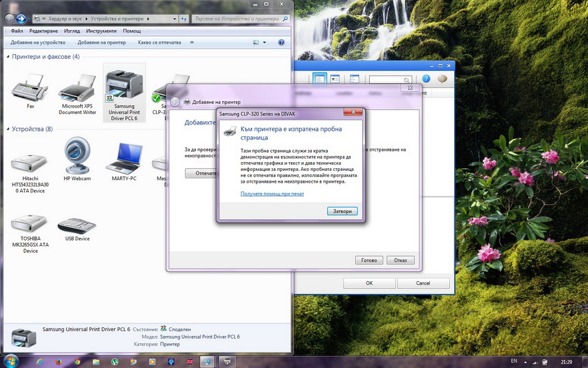Open the Получете помощ при печат link
This screenshot has width=588, height=368.
pyautogui.click(x=272, y=194)
